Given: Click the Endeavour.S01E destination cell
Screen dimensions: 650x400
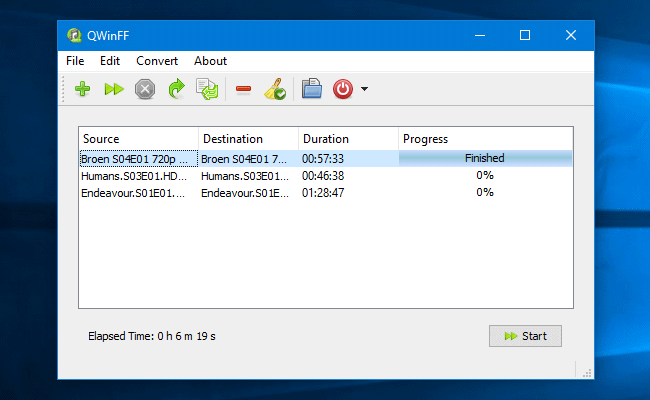Looking at the screenshot, I should [x=248, y=193].
